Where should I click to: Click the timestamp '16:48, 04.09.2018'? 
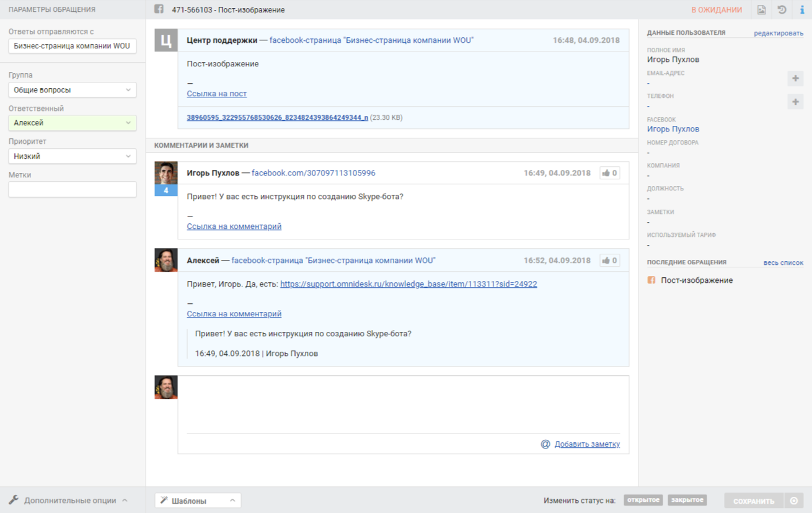pyautogui.click(x=586, y=40)
